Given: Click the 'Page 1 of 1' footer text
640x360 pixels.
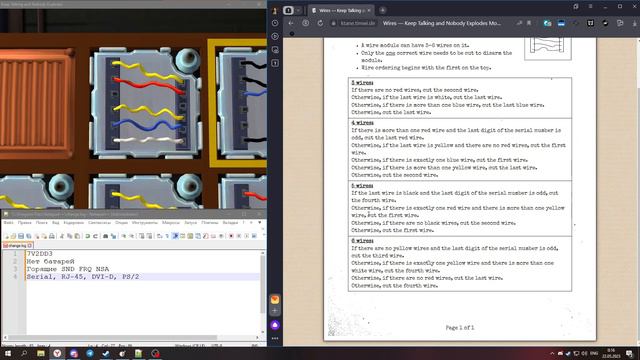Looking at the screenshot, I should click(460, 328).
